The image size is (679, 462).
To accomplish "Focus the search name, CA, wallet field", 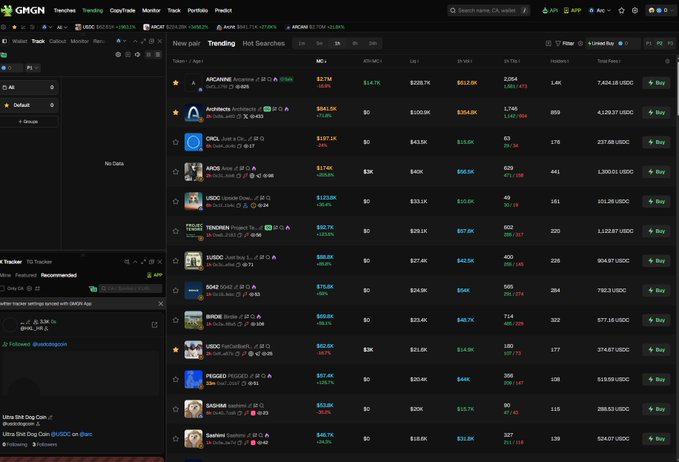I will pos(489,10).
